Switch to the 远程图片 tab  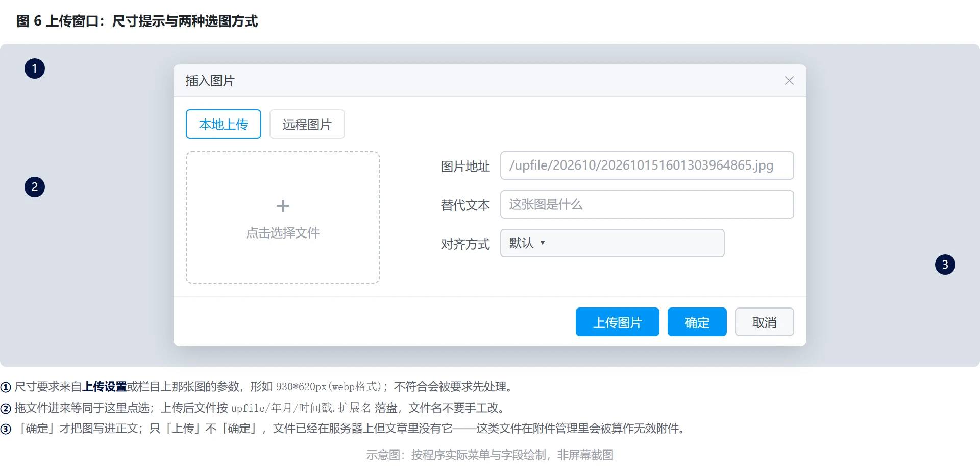307,124
